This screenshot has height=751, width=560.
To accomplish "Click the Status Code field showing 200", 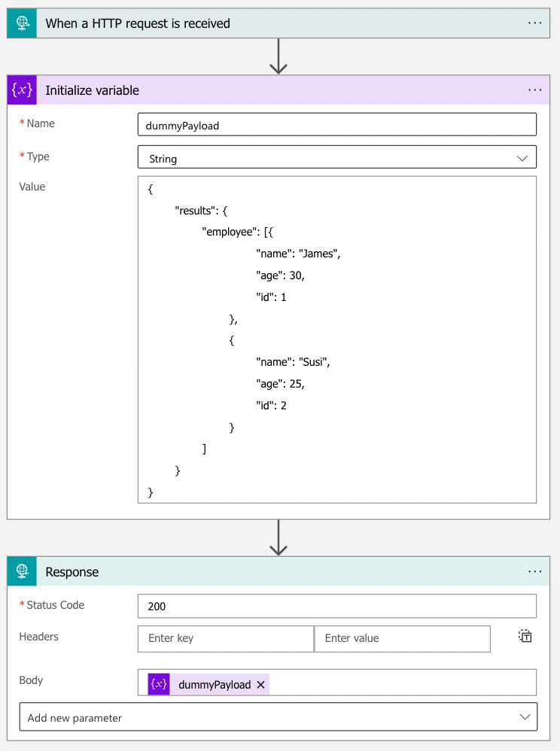I will pyautogui.click(x=337, y=605).
